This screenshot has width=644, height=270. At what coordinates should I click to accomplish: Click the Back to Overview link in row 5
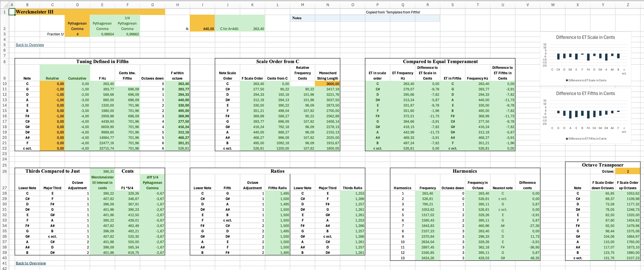click(x=30, y=45)
